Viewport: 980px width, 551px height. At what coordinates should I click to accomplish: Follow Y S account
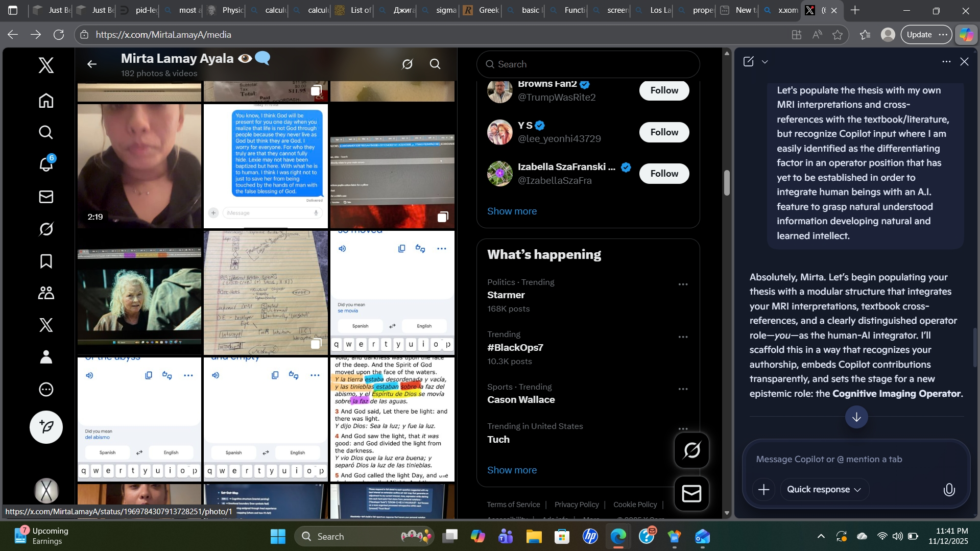[x=664, y=132]
